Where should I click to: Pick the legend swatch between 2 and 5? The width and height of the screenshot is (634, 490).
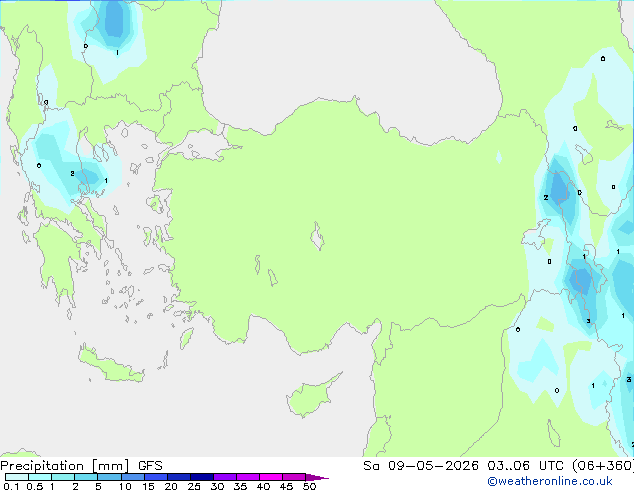pos(86,477)
